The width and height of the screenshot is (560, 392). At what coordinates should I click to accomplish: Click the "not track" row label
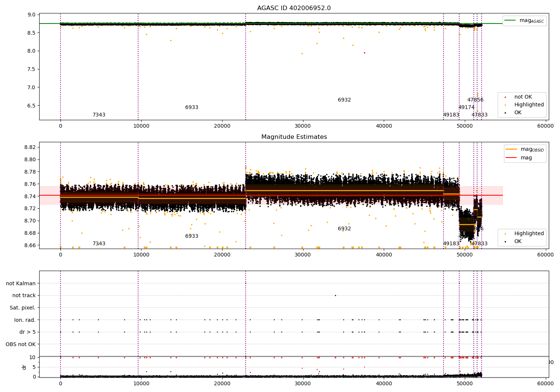tap(24, 296)
